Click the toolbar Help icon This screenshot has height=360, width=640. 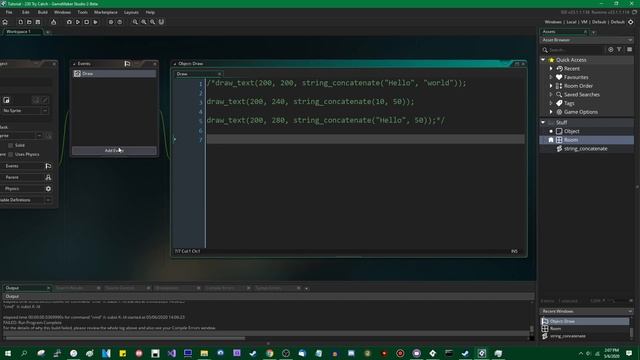(120, 22)
